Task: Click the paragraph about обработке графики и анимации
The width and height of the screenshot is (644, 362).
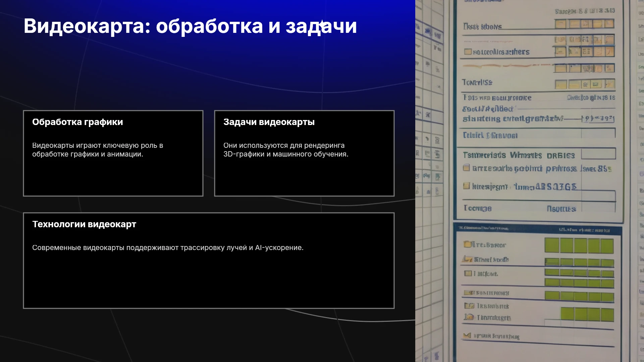Action: [x=98, y=150]
